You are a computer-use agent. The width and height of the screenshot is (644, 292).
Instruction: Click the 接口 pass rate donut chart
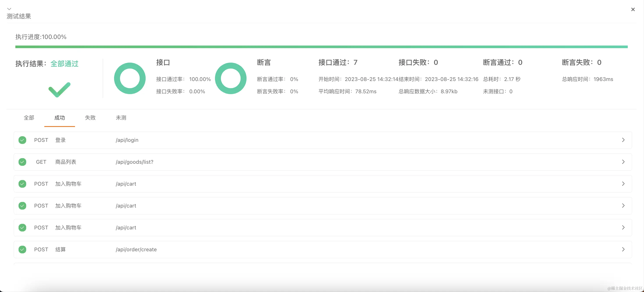pyautogui.click(x=130, y=78)
